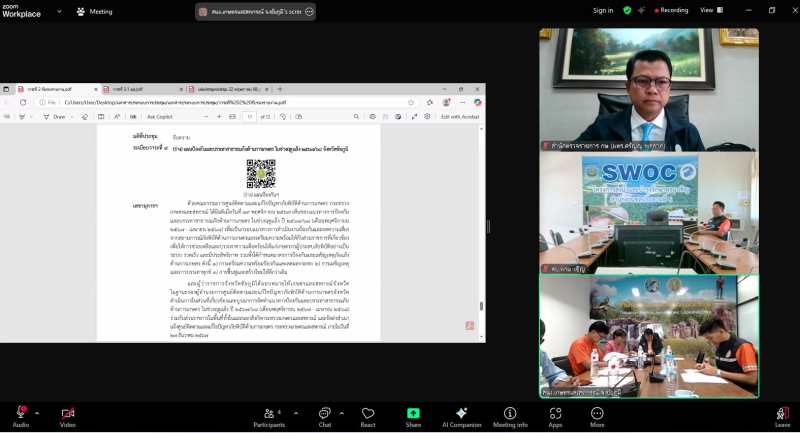Screen dimensions: 800x433
Task: Open the More options menu
Action: (x=597, y=416)
